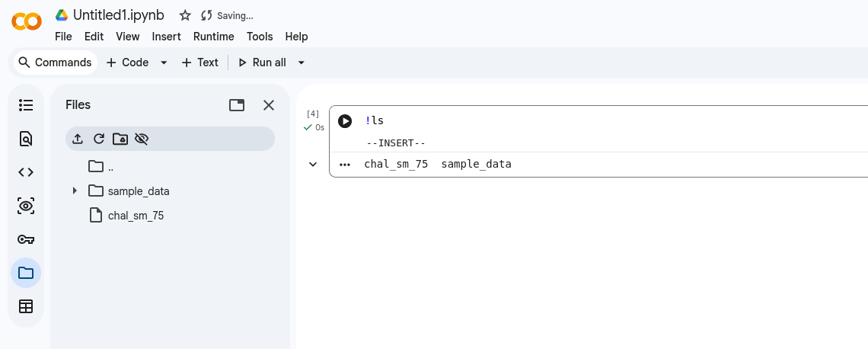Viewport: 868px width, 349px height.
Task: Click the Files panel heading
Action: [78, 104]
